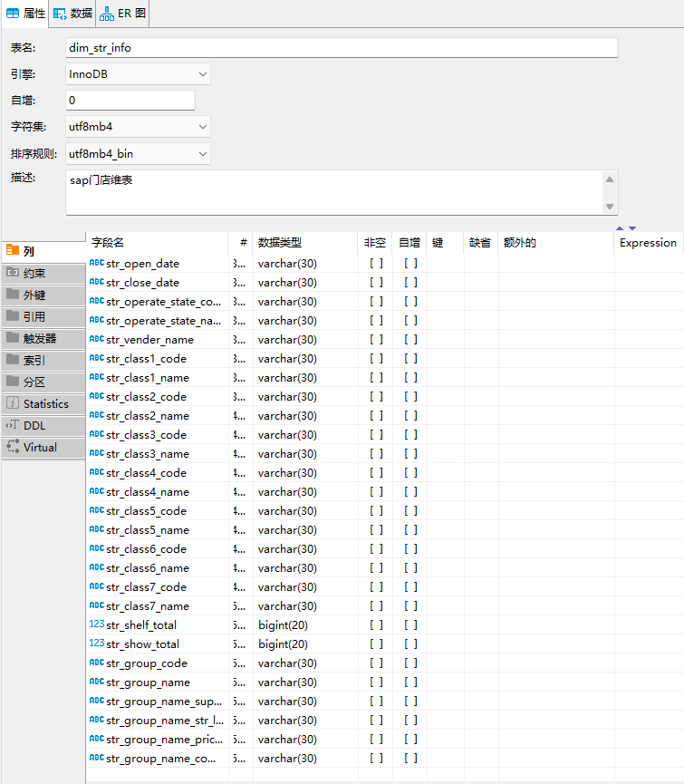Click the 分区 folder icon
This screenshot has height=784, width=684.
pos(13,381)
